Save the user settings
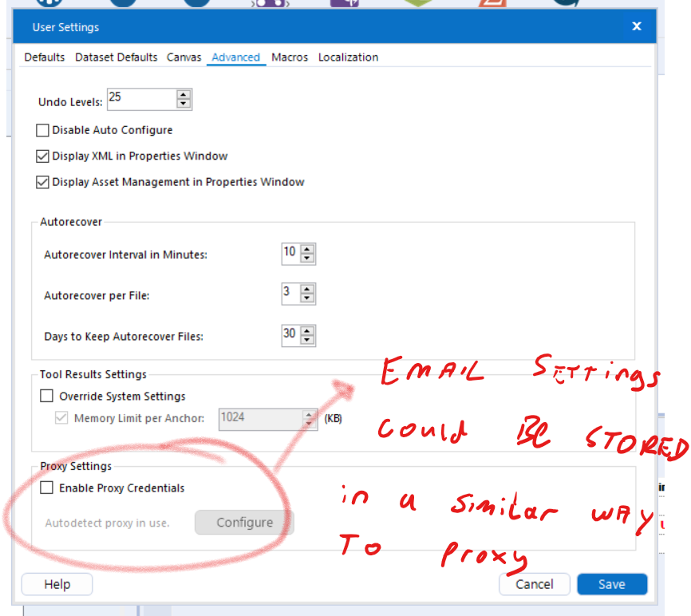This screenshot has height=616, width=691. pos(612,584)
